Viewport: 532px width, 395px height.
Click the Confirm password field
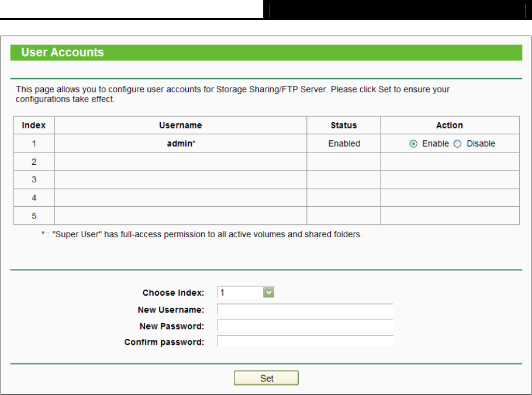(305, 341)
